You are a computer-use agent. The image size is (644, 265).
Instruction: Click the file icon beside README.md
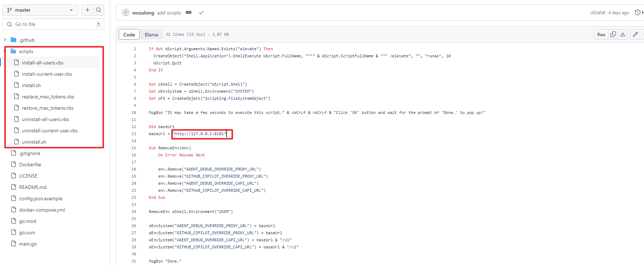[14, 187]
